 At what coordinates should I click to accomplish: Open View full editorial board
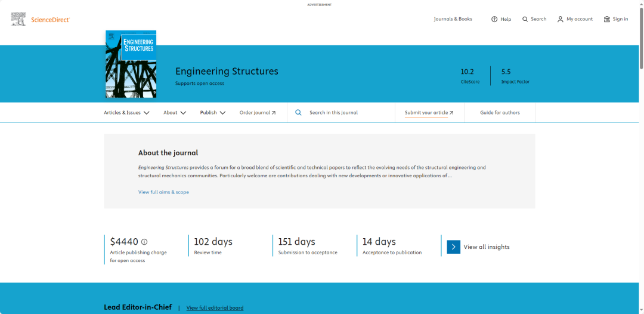point(215,308)
